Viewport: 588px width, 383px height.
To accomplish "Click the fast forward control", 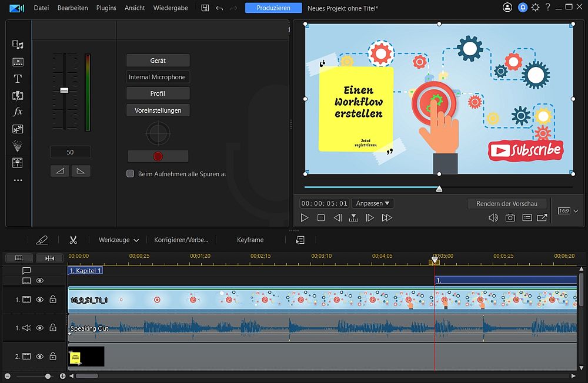I will coord(387,218).
